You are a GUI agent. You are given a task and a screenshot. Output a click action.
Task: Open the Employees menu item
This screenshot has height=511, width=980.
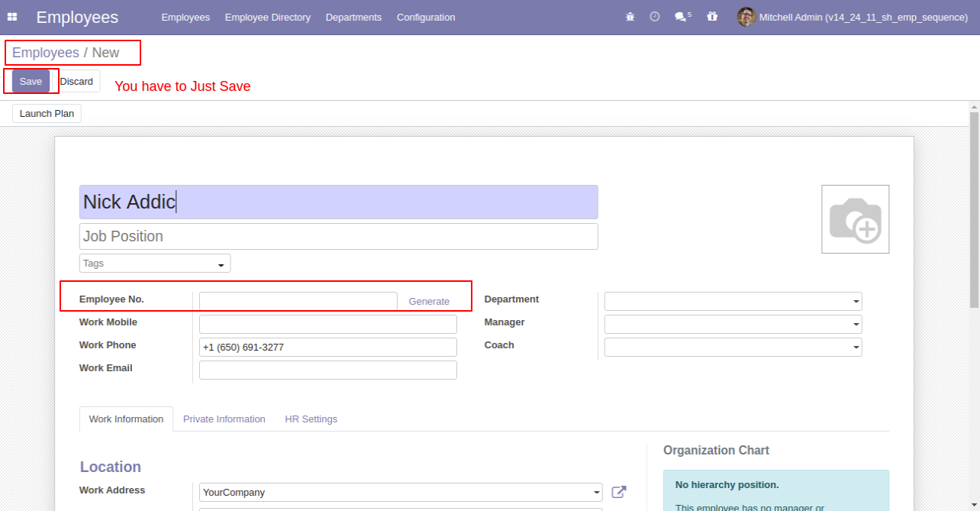click(185, 17)
